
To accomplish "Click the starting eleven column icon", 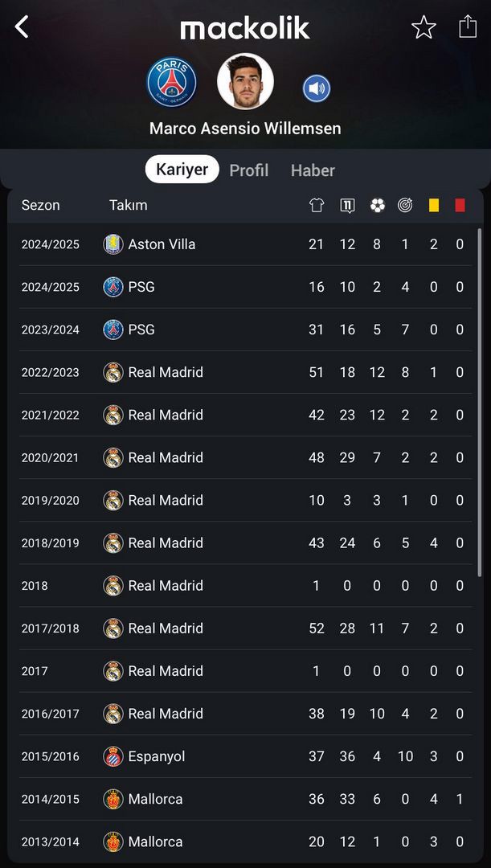I will [x=347, y=206].
